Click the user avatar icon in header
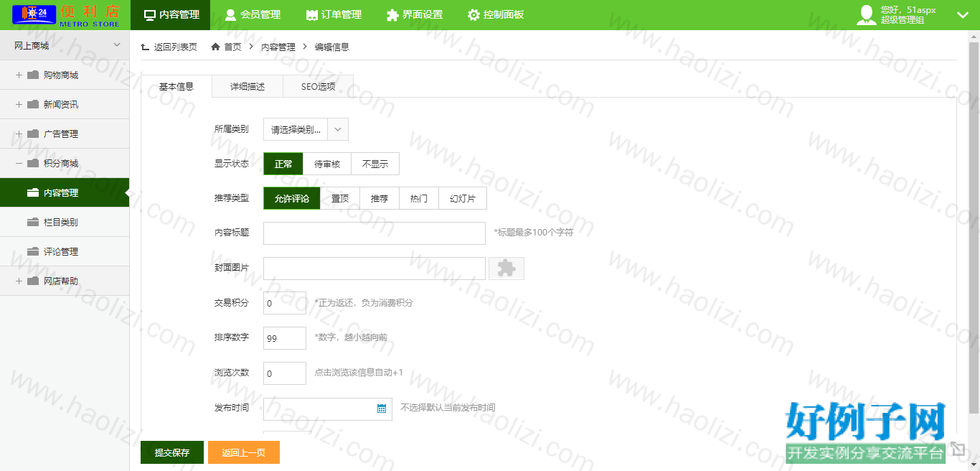Viewport: 980px width, 471px height. (x=867, y=14)
